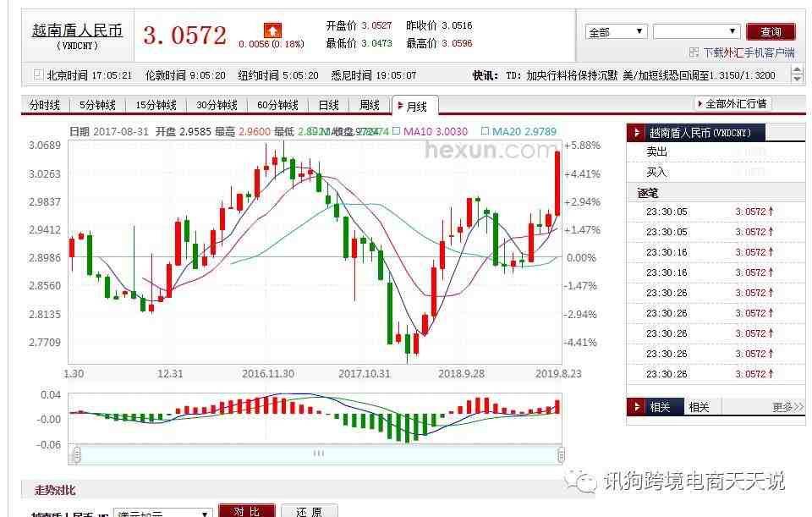Image resolution: width=812 pixels, height=517 pixels.
Task: Click the 2017.10.31 date axis label
Action: click(x=364, y=373)
